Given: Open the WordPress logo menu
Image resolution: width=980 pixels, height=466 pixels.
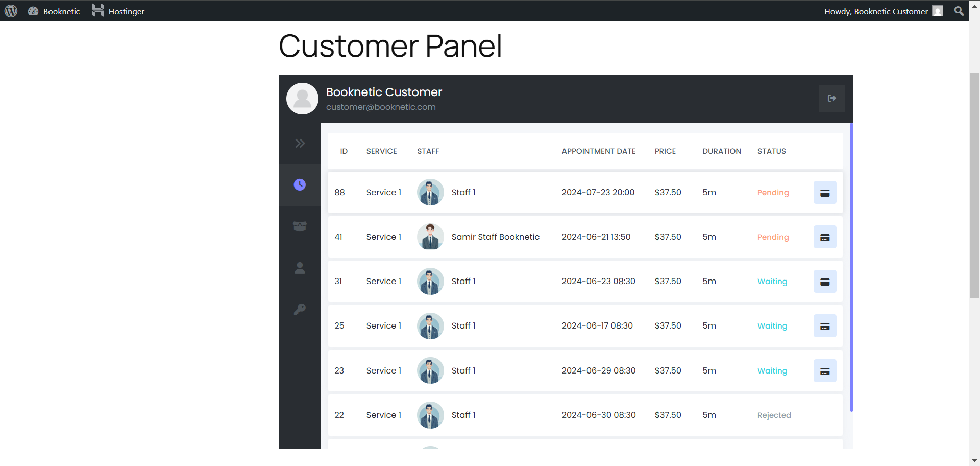Looking at the screenshot, I should (x=11, y=11).
